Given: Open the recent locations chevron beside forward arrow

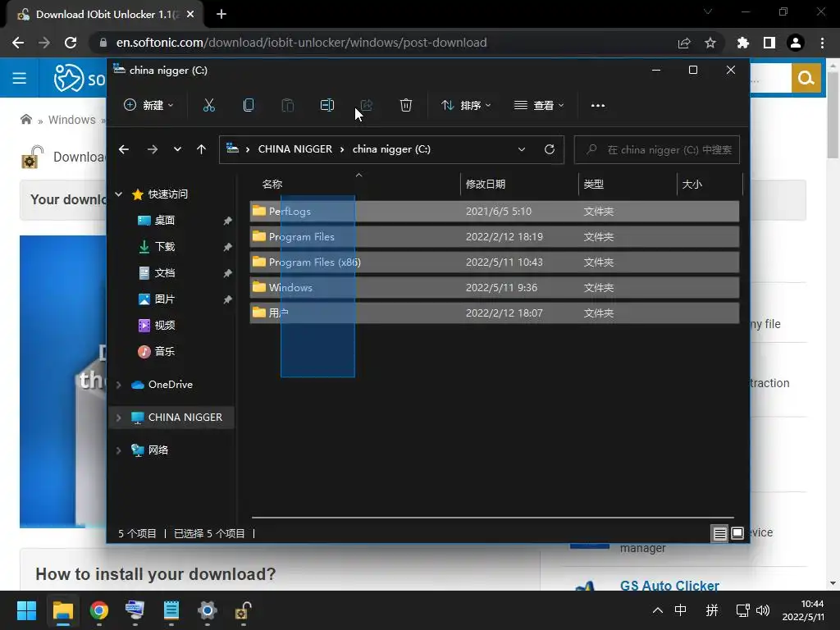Looking at the screenshot, I should tap(177, 149).
